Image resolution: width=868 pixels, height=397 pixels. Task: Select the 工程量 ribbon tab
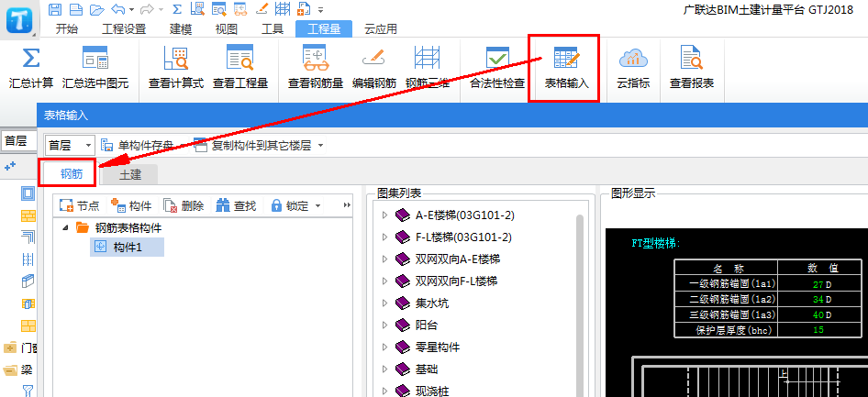(x=324, y=29)
